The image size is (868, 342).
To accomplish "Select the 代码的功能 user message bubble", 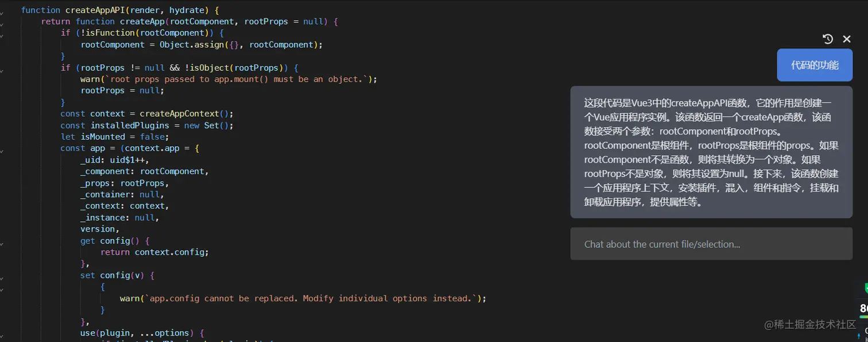I will click(815, 65).
